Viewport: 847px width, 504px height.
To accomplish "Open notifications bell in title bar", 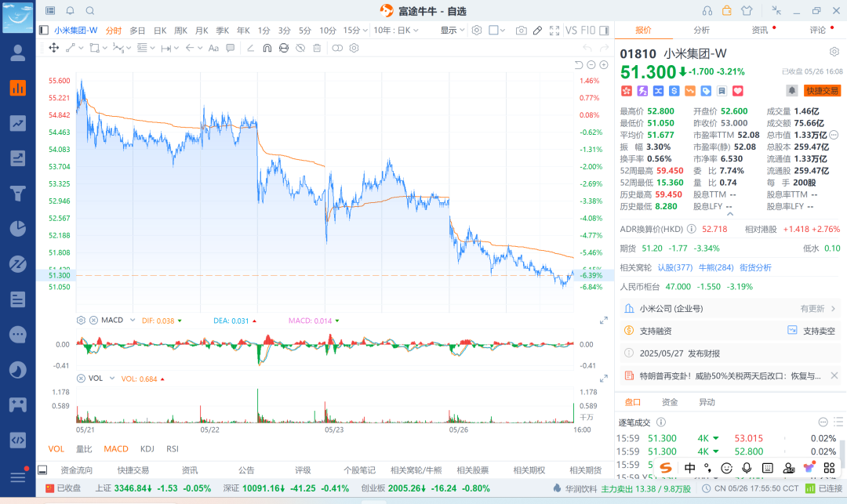I will (71, 11).
